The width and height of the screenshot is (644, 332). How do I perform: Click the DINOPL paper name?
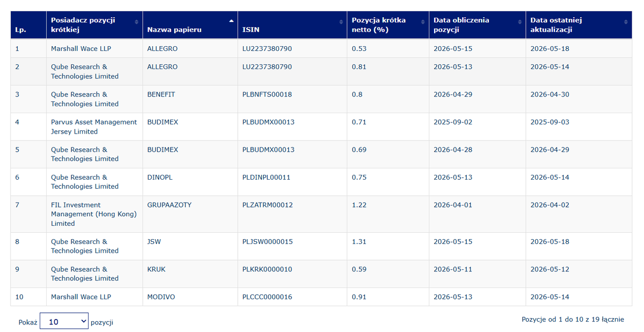pyautogui.click(x=160, y=177)
